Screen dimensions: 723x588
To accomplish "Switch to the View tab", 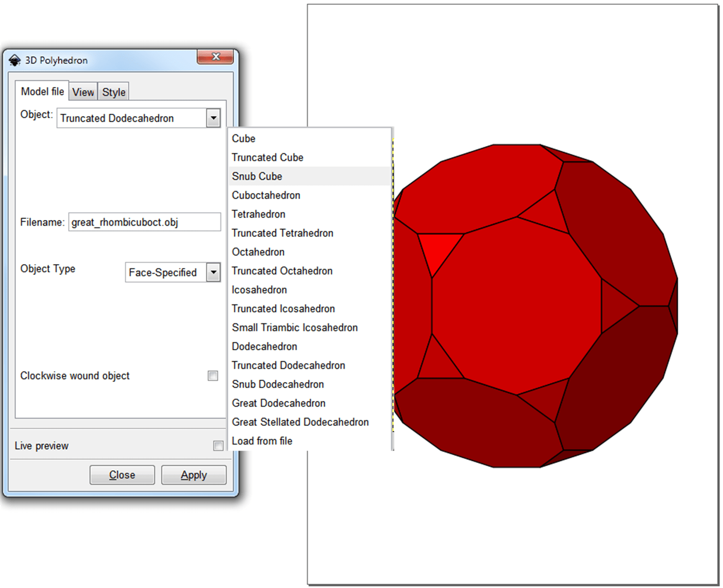I will 83,91.
